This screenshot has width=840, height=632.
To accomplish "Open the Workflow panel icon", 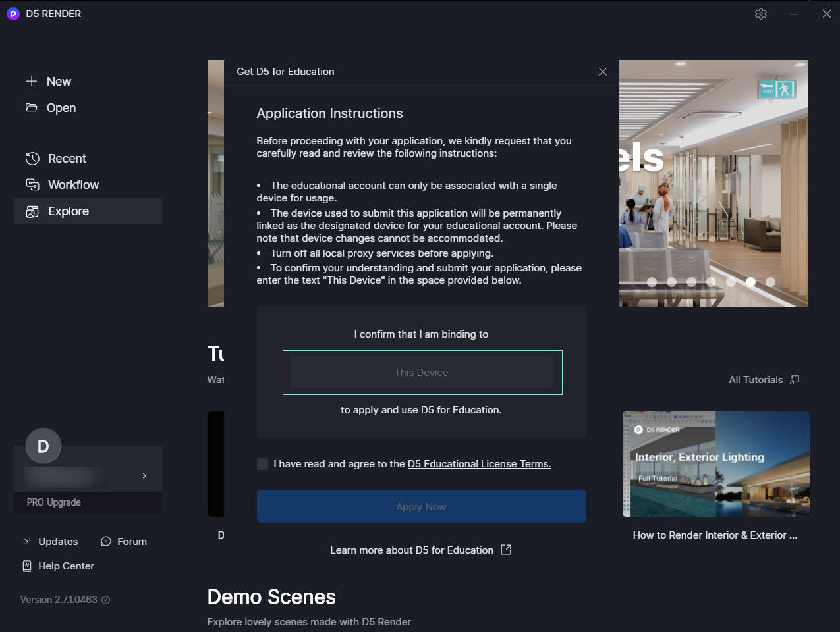I will (32, 184).
